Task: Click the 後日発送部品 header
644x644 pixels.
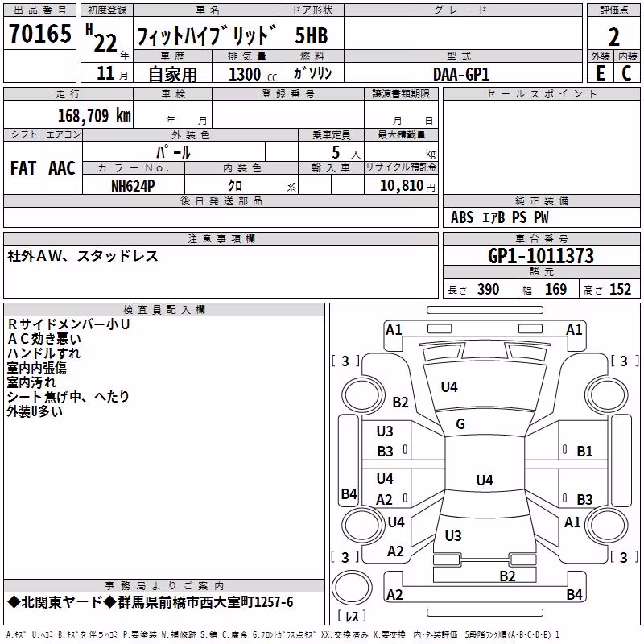Action: [221, 200]
